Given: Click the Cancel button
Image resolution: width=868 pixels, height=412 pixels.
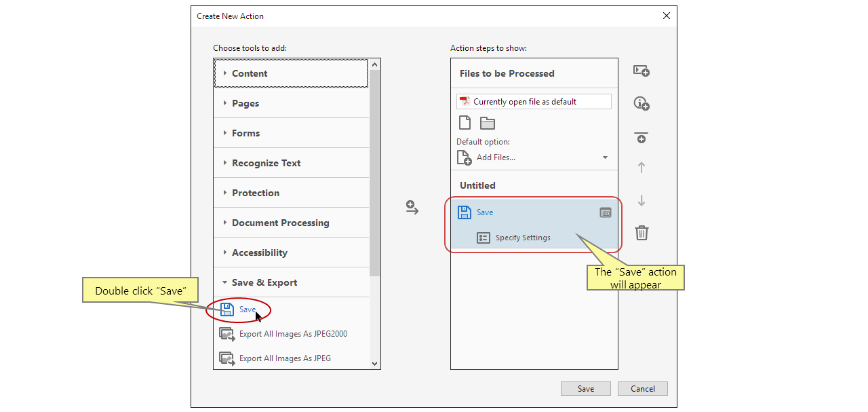Looking at the screenshot, I should pyautogui.click(x=642, y=388).
